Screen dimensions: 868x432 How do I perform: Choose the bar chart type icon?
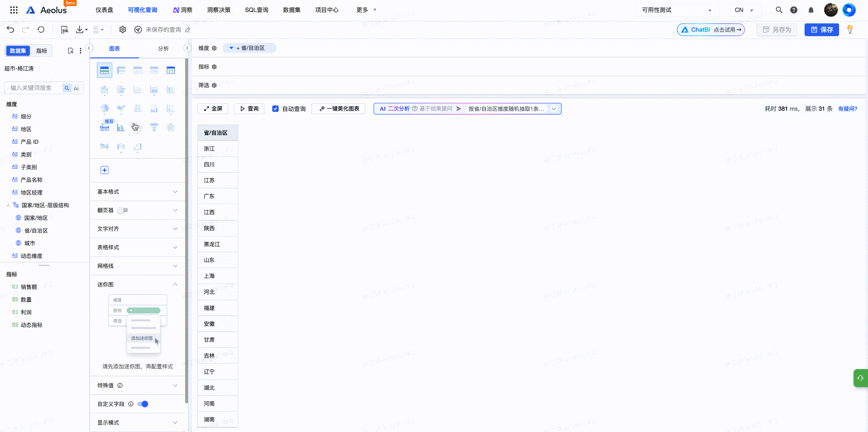(x=104, y=89)
